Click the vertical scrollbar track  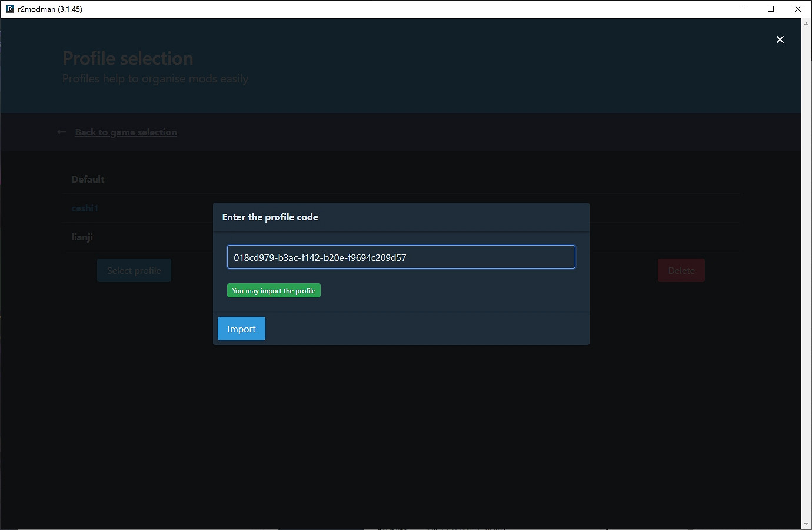(806, 294)
